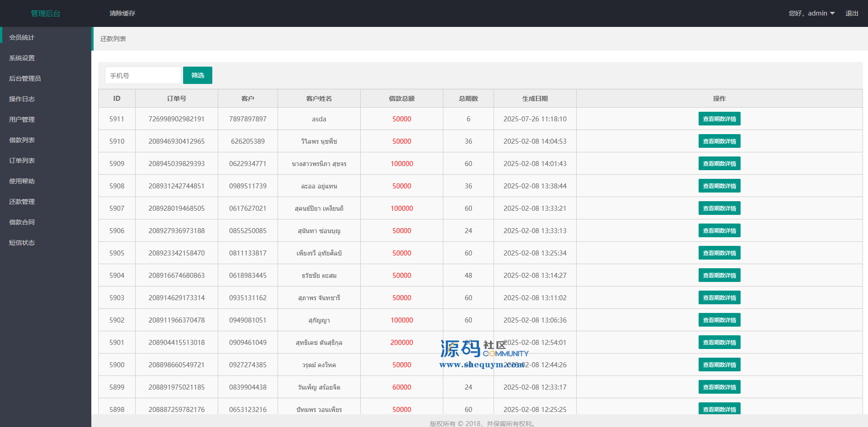Viewport: 868px width, 427px height.
Task: Click 查看期数详情 for ID 5899
Action: tap(719, 387)
